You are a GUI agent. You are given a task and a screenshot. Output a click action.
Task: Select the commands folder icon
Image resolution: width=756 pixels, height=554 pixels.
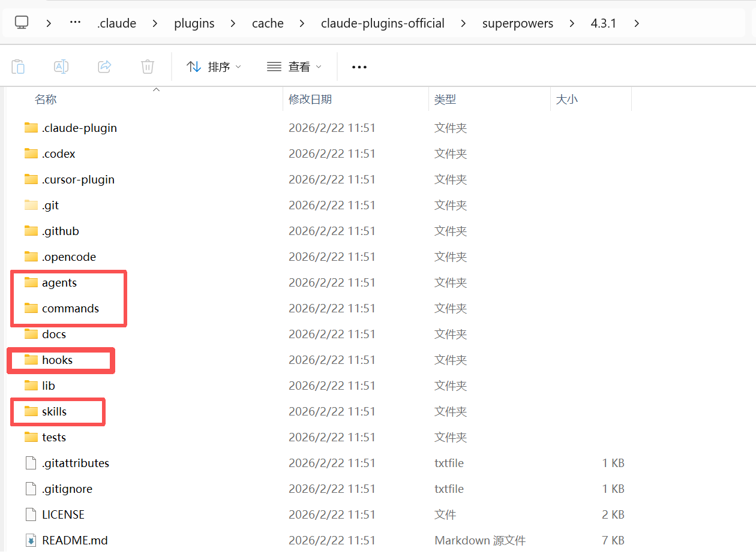click(31, 308)
